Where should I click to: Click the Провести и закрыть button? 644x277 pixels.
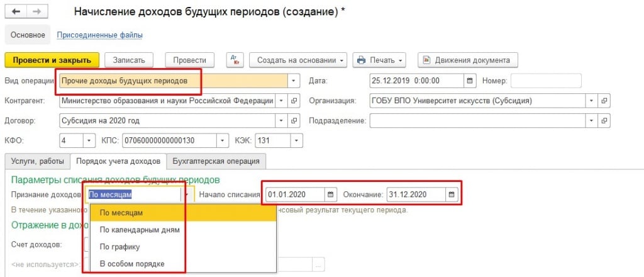[52, 60]
